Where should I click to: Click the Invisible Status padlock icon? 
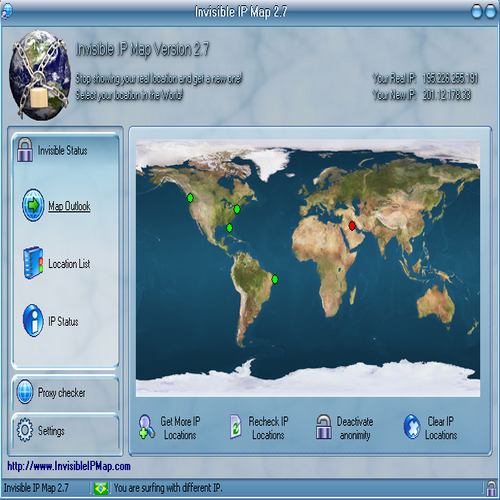(x=25, y=150)
